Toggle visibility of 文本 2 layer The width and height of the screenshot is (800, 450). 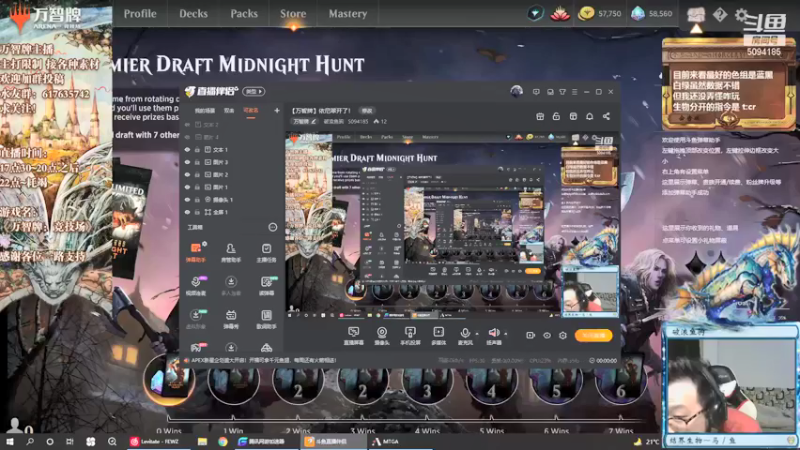pyautogui.click(x=187, y=124)
